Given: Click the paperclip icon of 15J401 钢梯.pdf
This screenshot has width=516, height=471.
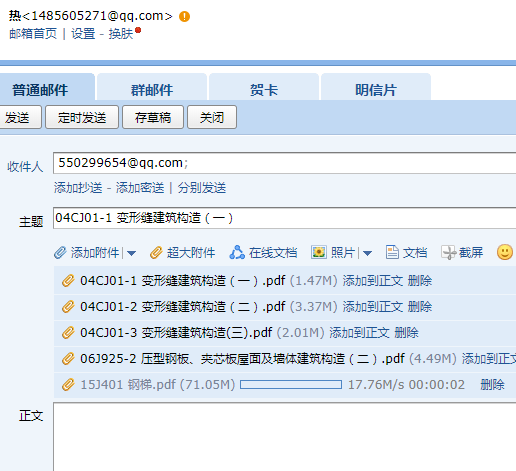Looking at the screenshot, I should (68, 385).
